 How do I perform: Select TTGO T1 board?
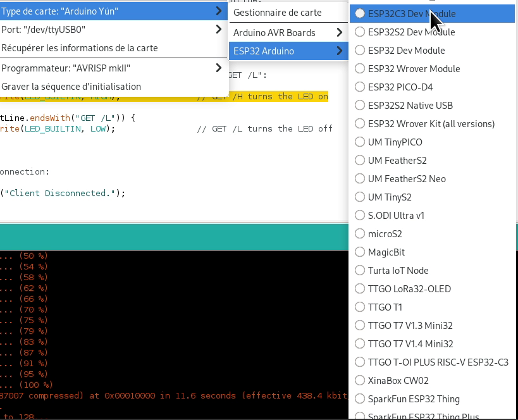(432, 307)
